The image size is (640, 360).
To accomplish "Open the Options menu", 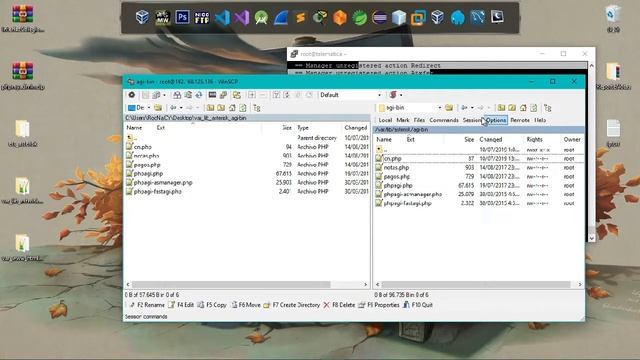I will (496, 120).
